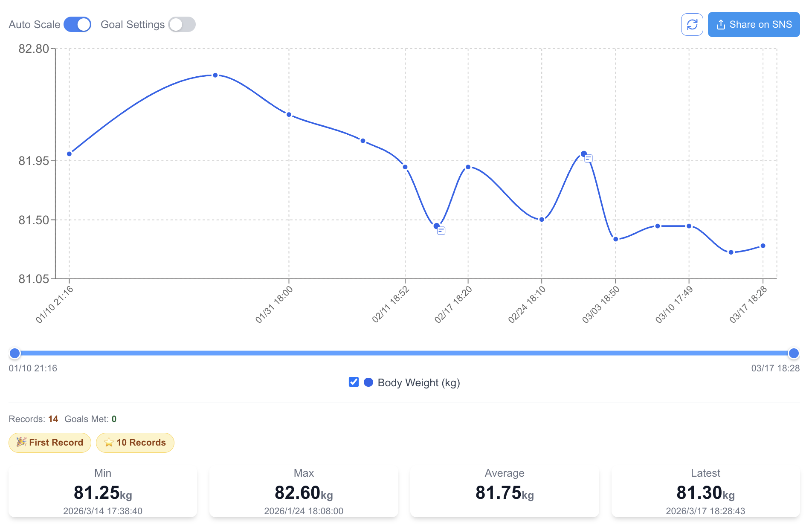812x527 pixels.
Task: Enable the Goal Settings toggle
Action: pos(182,25)
